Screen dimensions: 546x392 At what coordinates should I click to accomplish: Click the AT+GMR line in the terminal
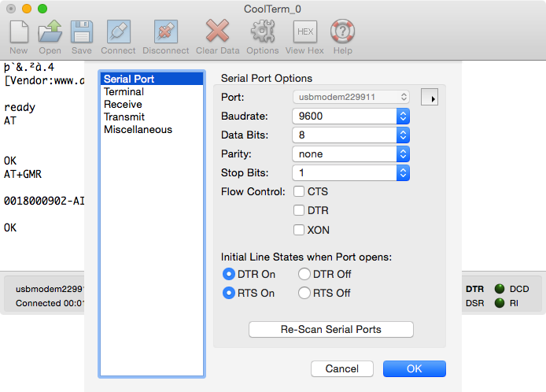23,174
